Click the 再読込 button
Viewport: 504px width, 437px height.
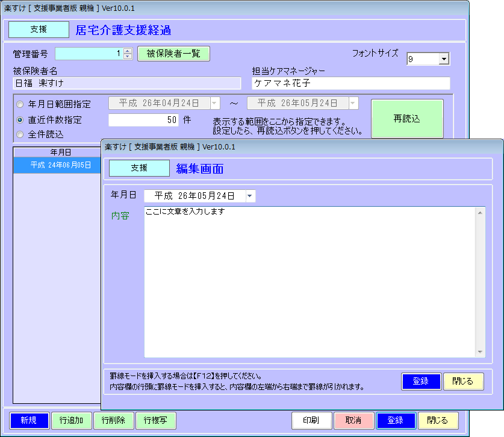(407, 119)
